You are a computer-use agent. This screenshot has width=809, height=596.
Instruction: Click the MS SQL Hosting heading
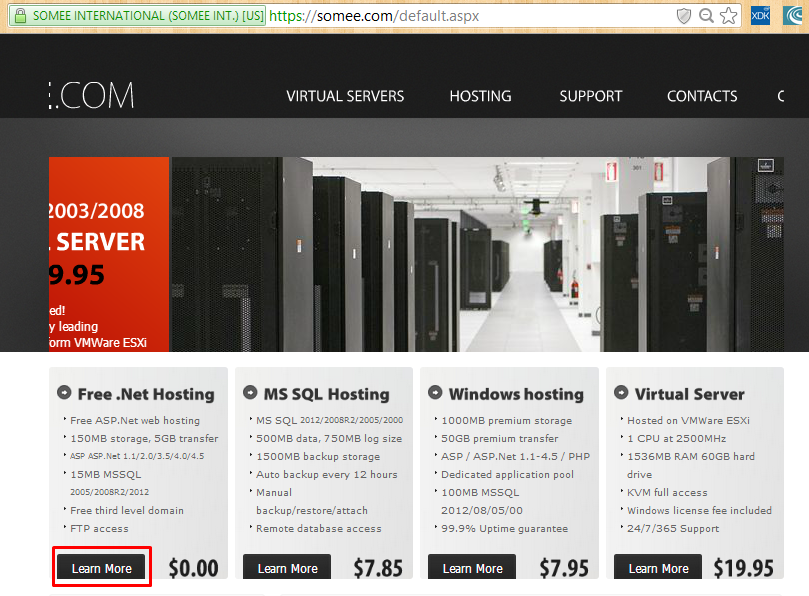click(327, 394)
